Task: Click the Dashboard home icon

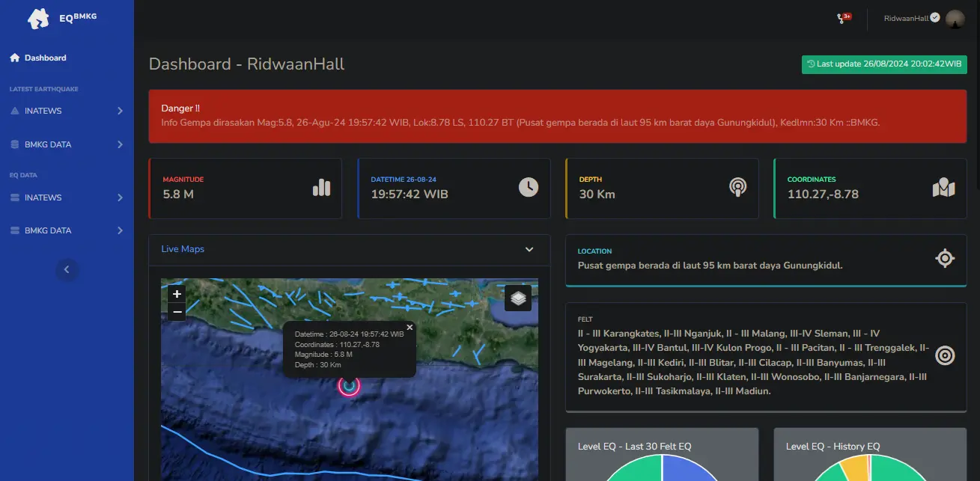Action: click(15, 58)
